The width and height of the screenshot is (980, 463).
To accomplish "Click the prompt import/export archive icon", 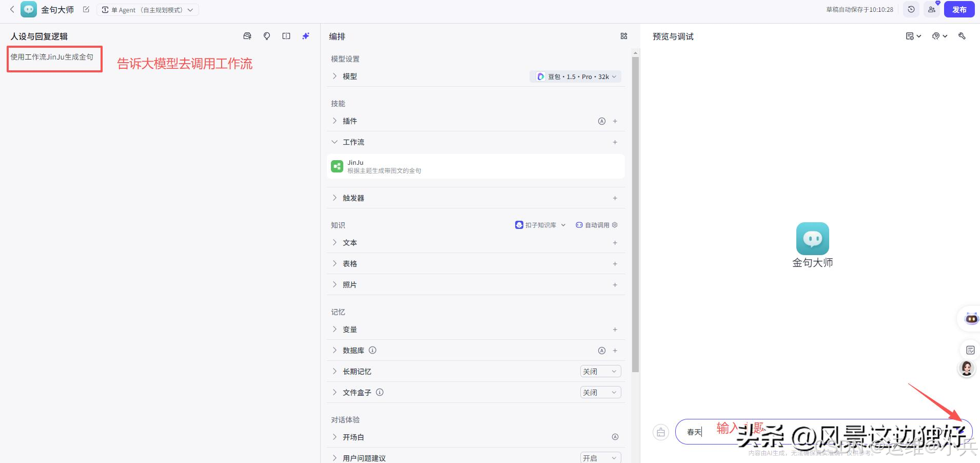I will [247, 36].
